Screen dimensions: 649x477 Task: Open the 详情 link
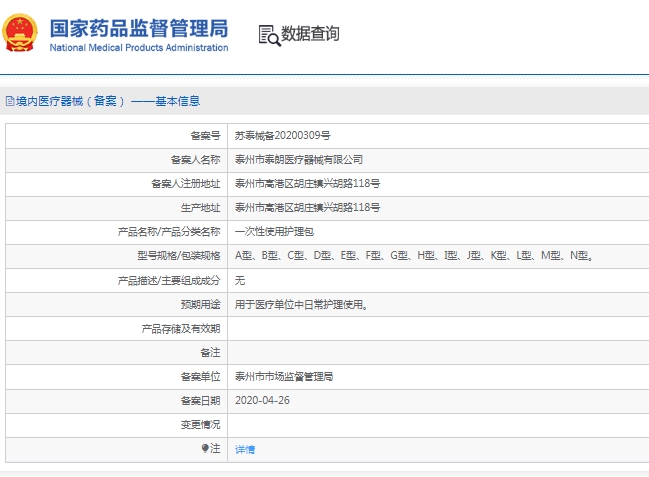245,449
